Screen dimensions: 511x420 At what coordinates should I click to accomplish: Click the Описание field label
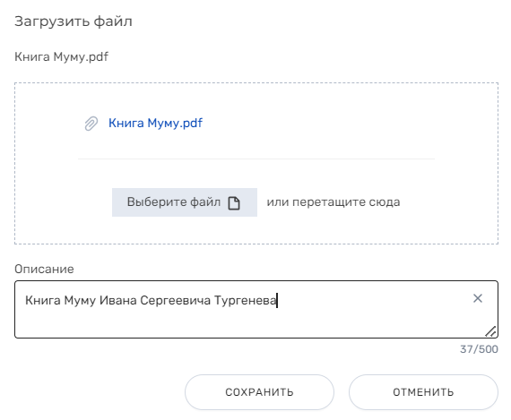(x=44, y=269)
